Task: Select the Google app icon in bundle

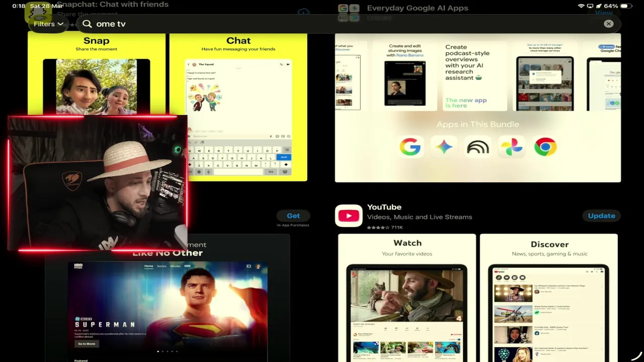Action: (410, 147)
